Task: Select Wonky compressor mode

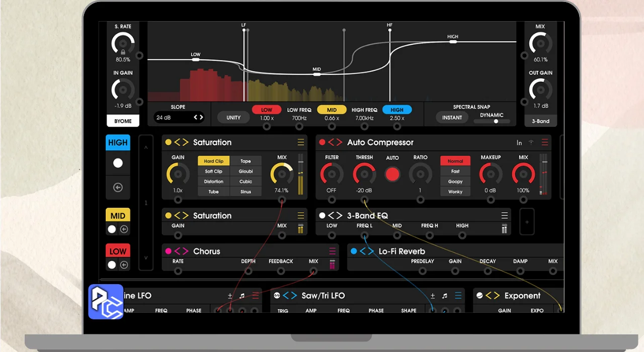Action: point(455,192)
